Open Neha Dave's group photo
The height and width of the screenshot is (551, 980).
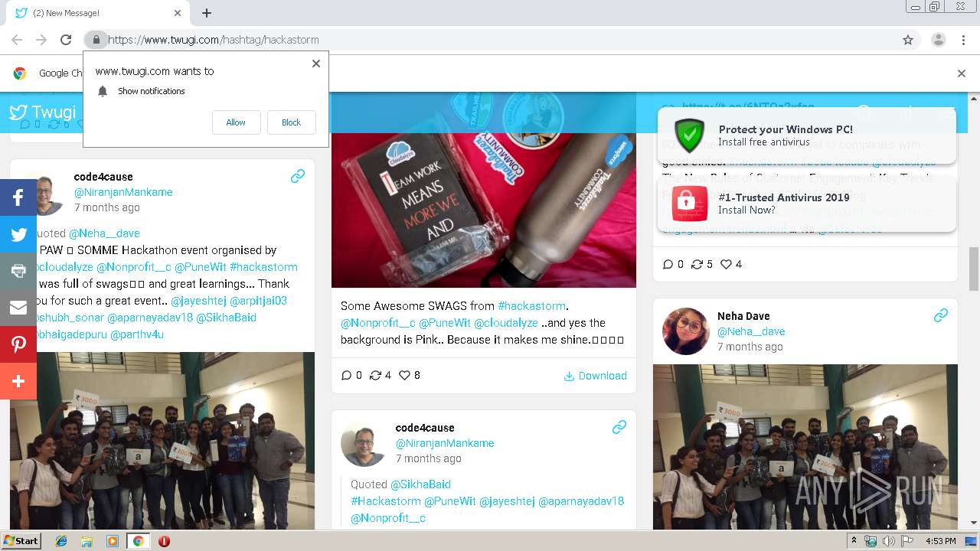(x=805, y=447)
